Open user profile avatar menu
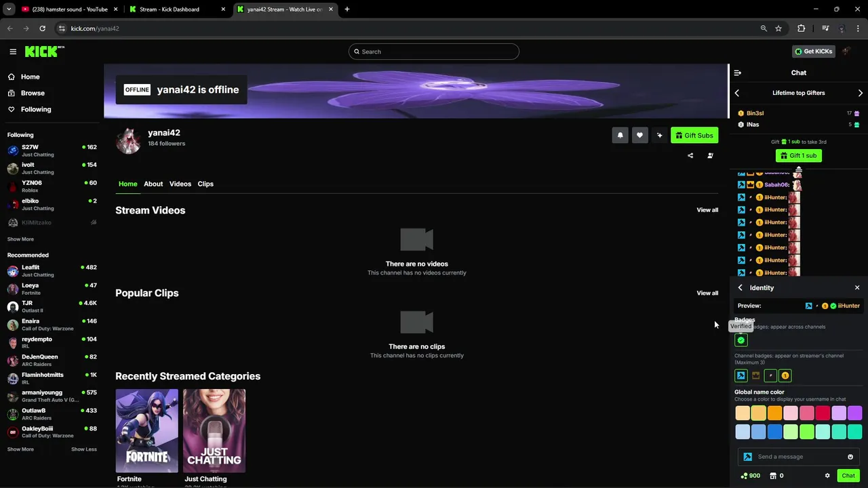868x488 pixels. click(846, 52)
